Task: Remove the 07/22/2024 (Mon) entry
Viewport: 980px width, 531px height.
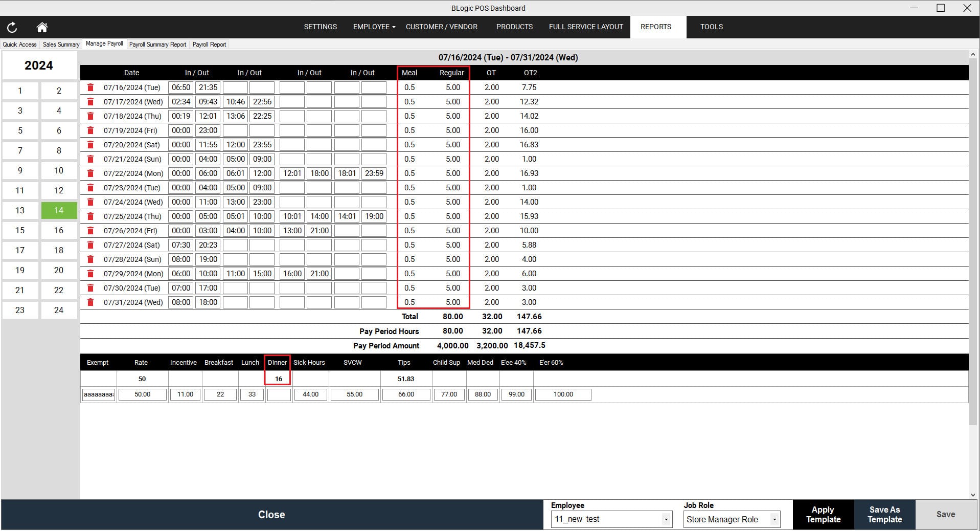Action: [x=90, y=173]
